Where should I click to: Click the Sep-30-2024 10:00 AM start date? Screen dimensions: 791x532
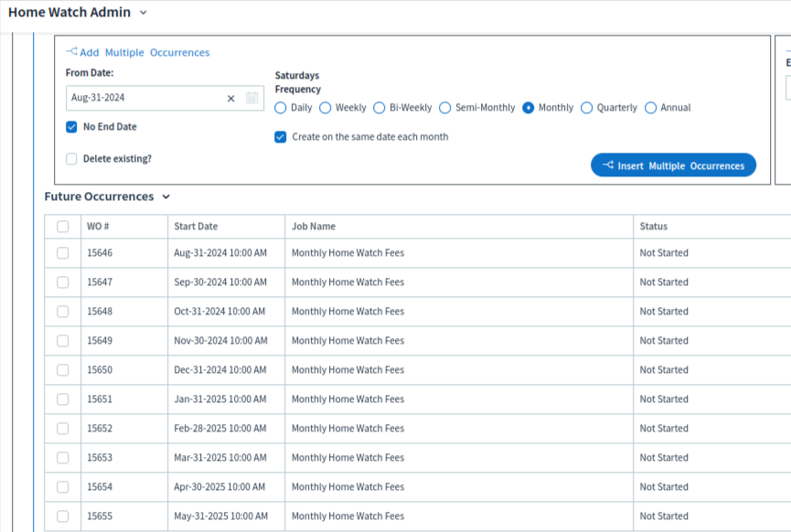[220, 282]
